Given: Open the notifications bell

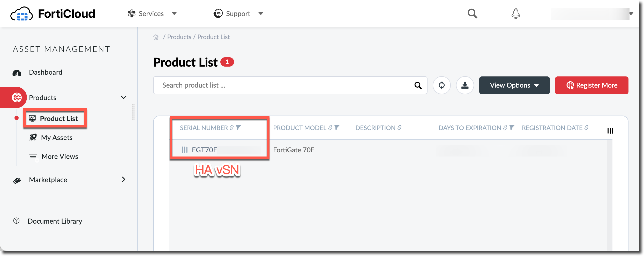Looking at the screenshot, I should coord(515,13).
